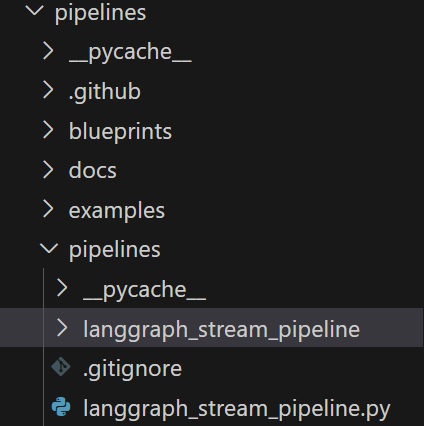
Task: Select the examples folder label
Action: pos(117,211)
